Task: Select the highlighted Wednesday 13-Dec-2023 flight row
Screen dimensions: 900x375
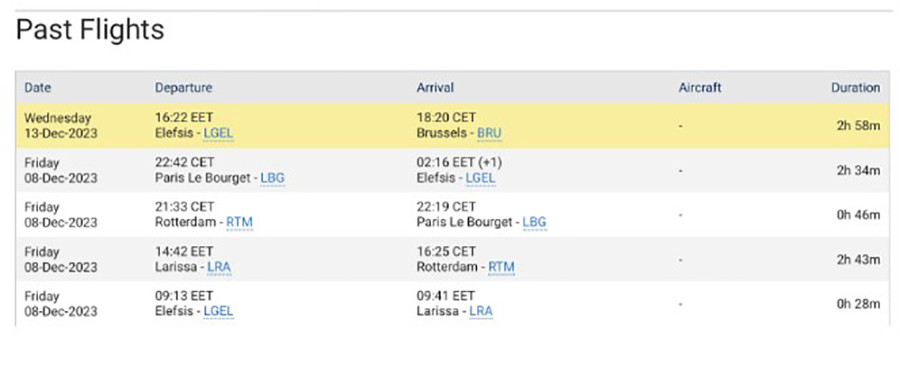Action: [452, 126]
